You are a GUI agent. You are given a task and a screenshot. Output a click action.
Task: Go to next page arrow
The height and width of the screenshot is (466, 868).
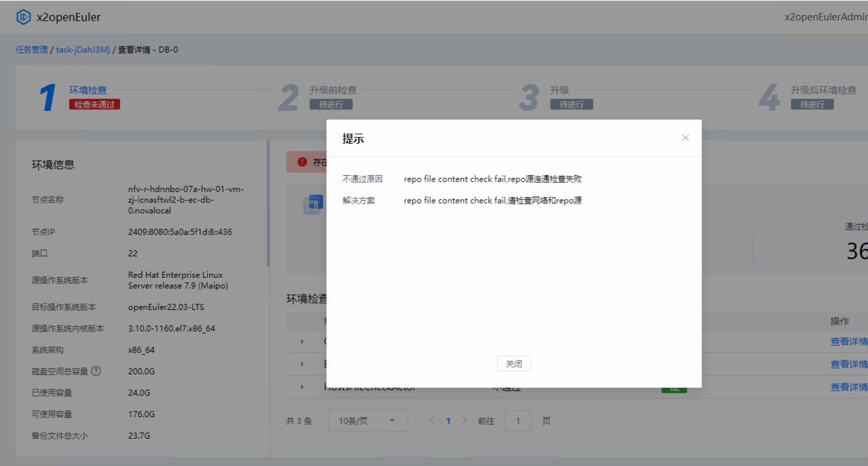click(x=464, y=421)
